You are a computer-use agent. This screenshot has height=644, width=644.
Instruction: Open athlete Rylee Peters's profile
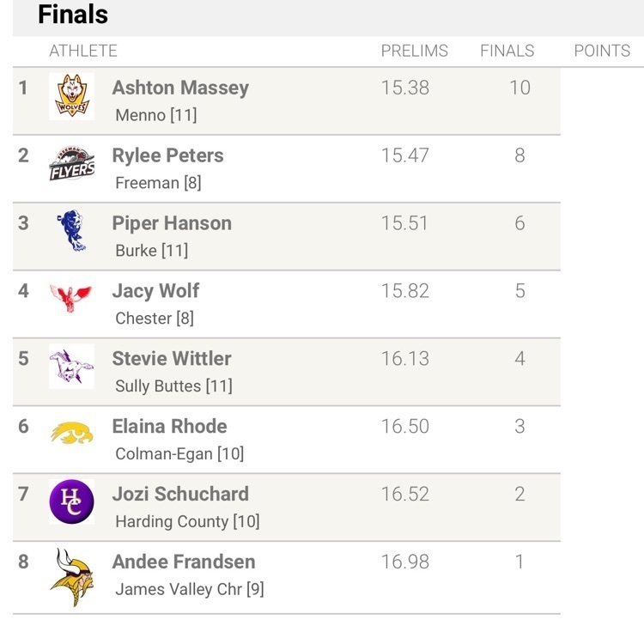pyautogui.click(x=167, y=155)
